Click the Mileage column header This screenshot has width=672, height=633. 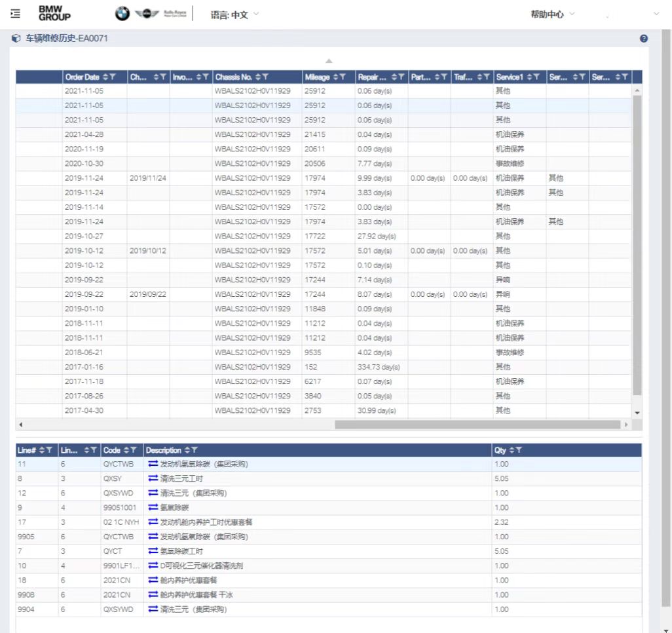329,77
